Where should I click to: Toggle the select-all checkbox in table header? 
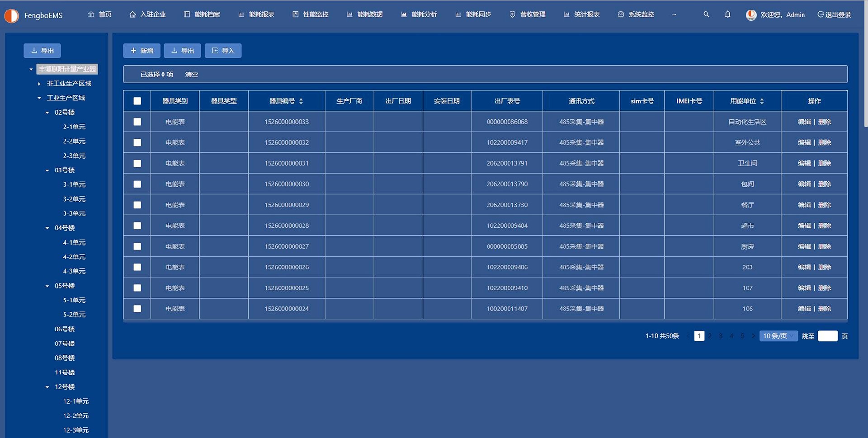(137, 101)
